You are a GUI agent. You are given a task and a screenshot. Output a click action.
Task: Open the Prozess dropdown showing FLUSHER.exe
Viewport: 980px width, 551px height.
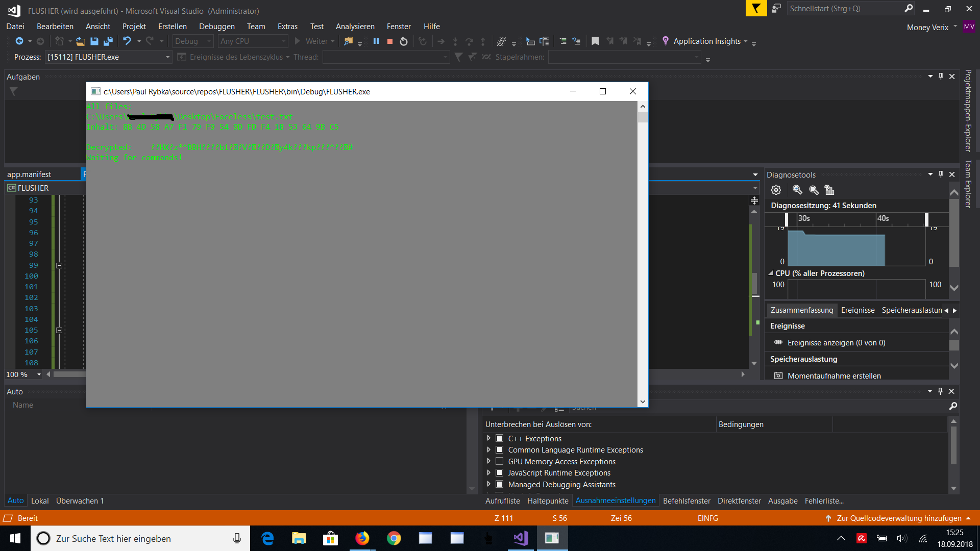(167, 57)
